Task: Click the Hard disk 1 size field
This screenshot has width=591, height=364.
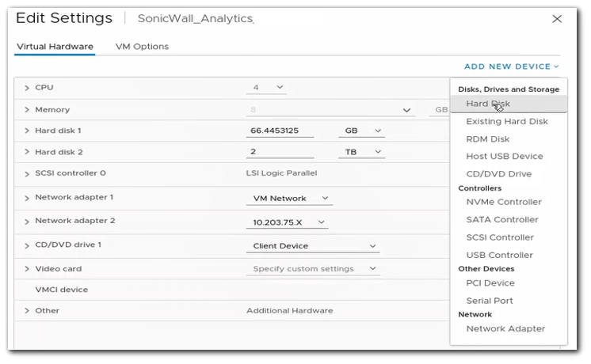Action: pos(280,131)
